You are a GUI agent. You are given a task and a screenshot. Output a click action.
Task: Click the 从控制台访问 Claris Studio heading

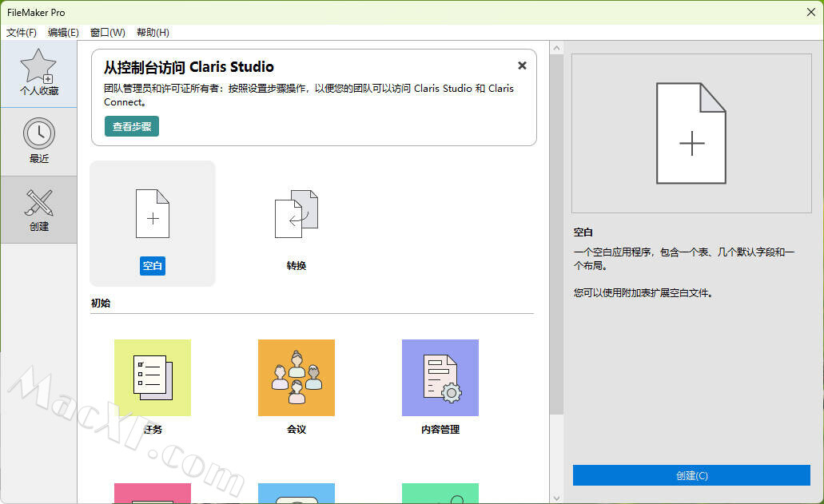[x=189, y=67]
